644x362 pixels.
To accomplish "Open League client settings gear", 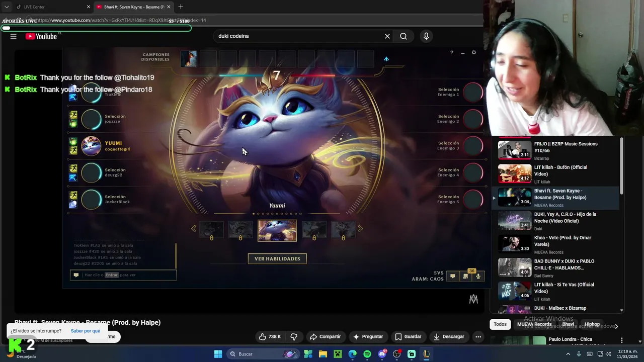I will (x=473, y=52).
